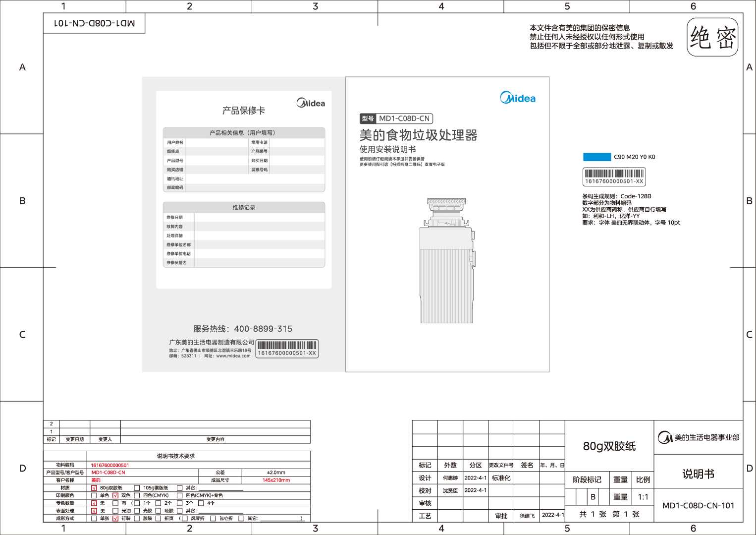The width and height of the screenshot is (756, 535).
Task: Click the 产品相关信息(用户填写) section header
Action: click(x=244, y=132)
